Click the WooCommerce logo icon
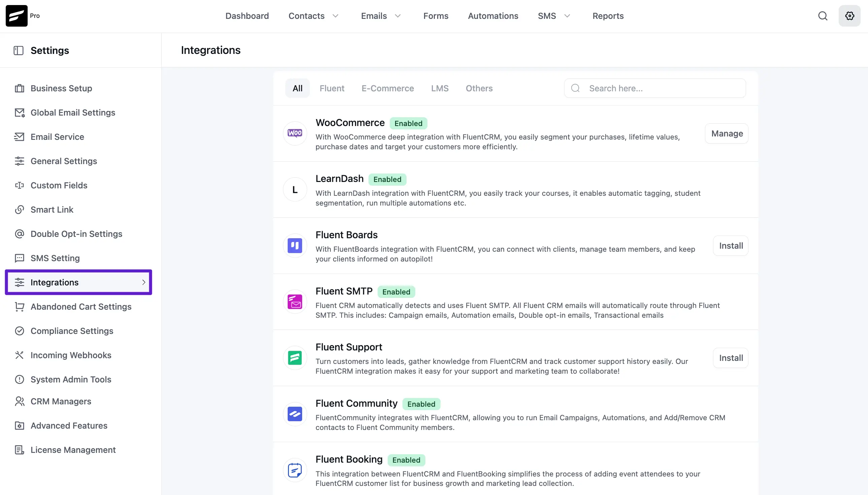This screenshot has width=868, height=495. pos(294,133)
